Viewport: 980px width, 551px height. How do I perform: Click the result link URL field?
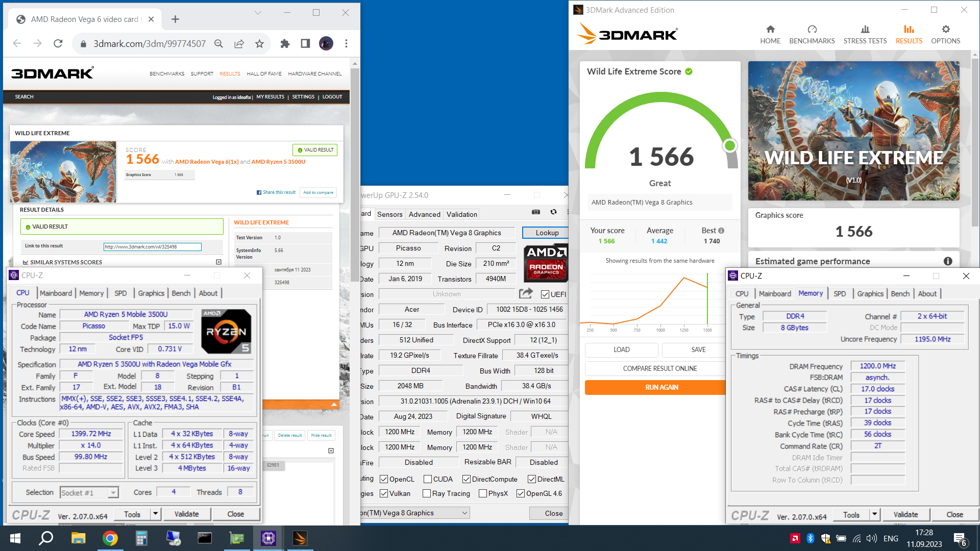152,247
